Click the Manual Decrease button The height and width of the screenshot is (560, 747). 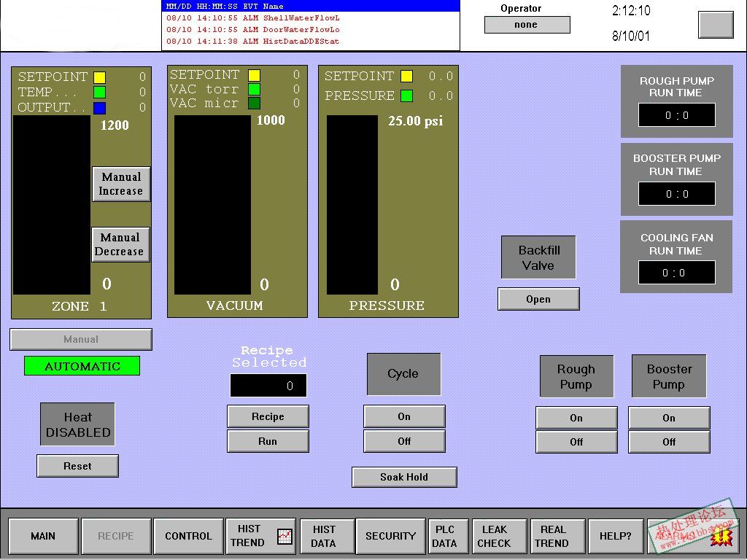coord(120,244)
